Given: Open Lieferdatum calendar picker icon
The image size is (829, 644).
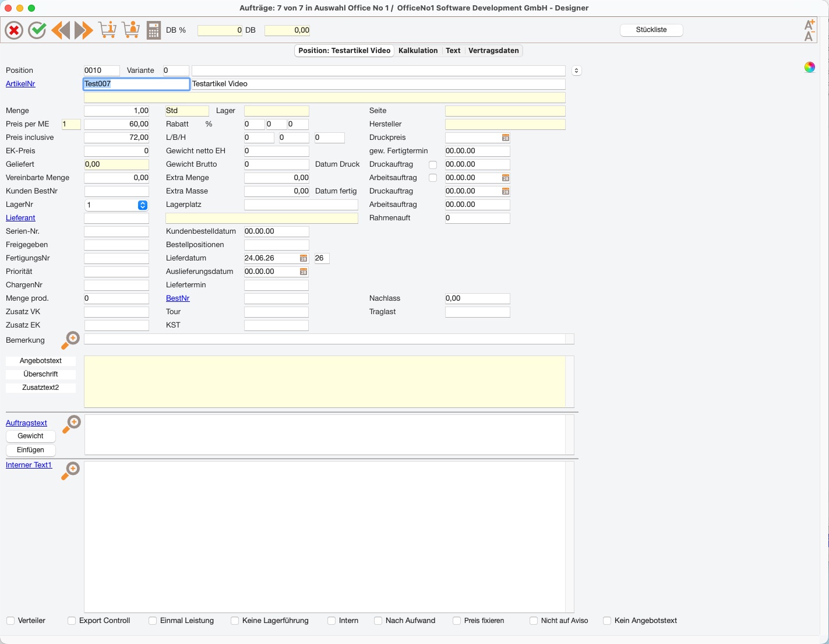Looking at the screenshot, I should [x=304, y=258].
